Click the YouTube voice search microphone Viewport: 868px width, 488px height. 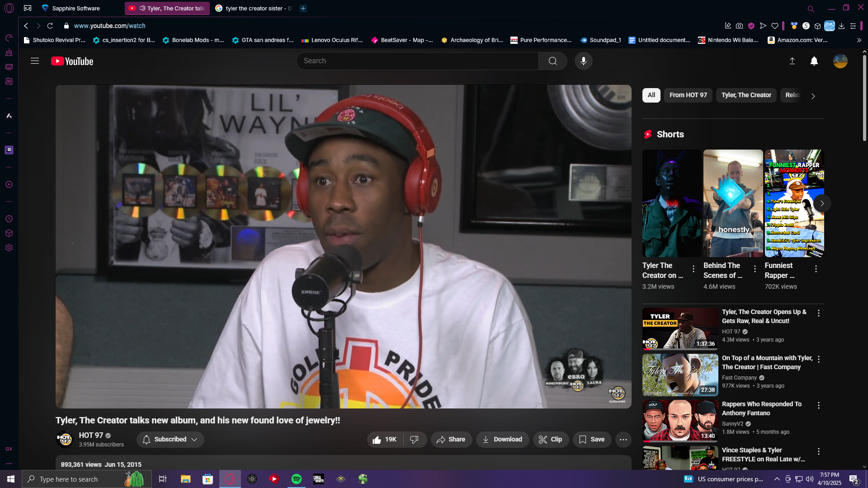(583, 61)
